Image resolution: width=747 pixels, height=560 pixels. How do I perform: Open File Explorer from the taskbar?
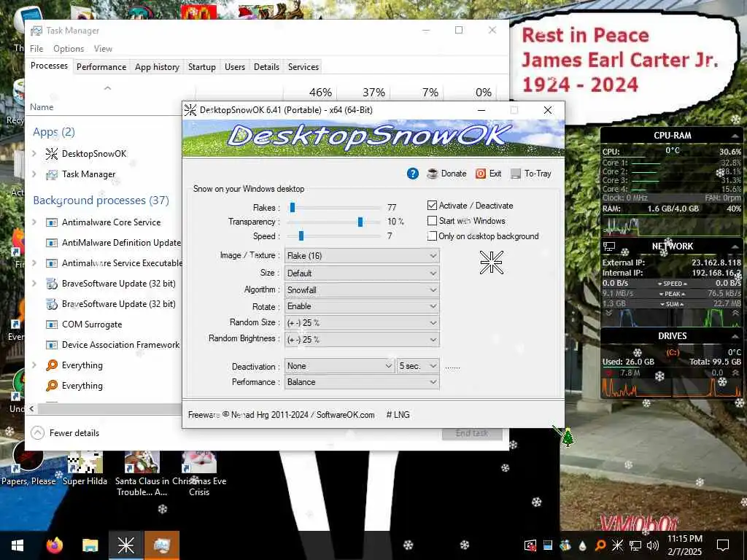[90, 545]
